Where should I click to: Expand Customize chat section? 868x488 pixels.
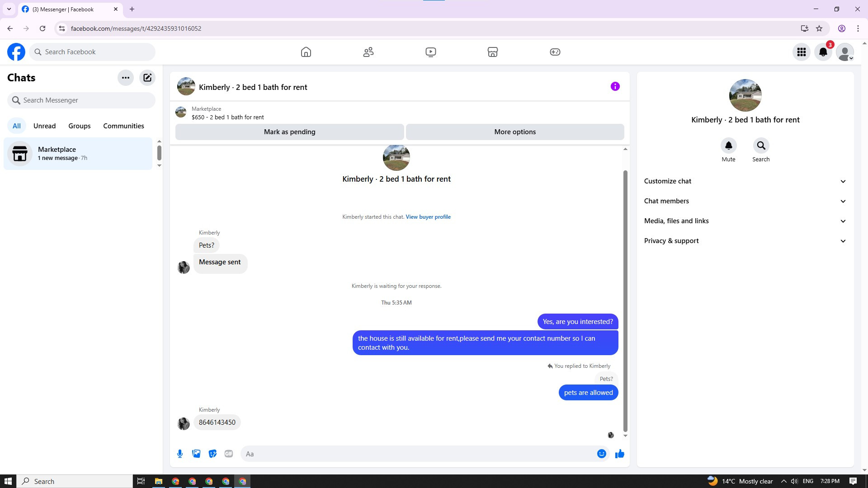point(745,181)
